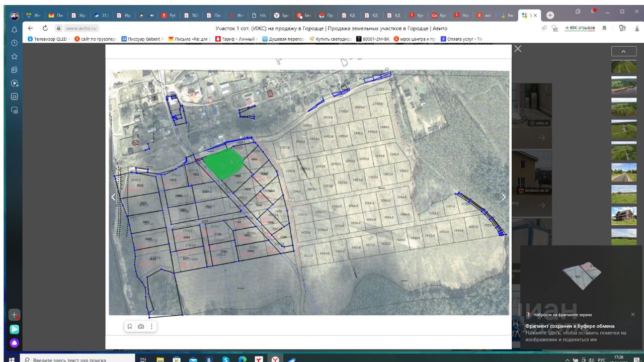Open a new browser tab
The width and height of the screenshot is (644, 362).
coord(550,15)
